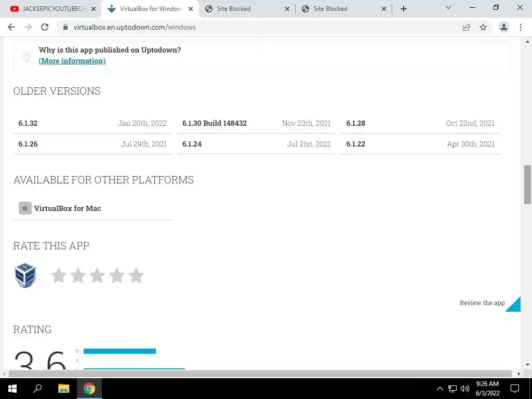Click the Apple platform icon

point(25,208)
